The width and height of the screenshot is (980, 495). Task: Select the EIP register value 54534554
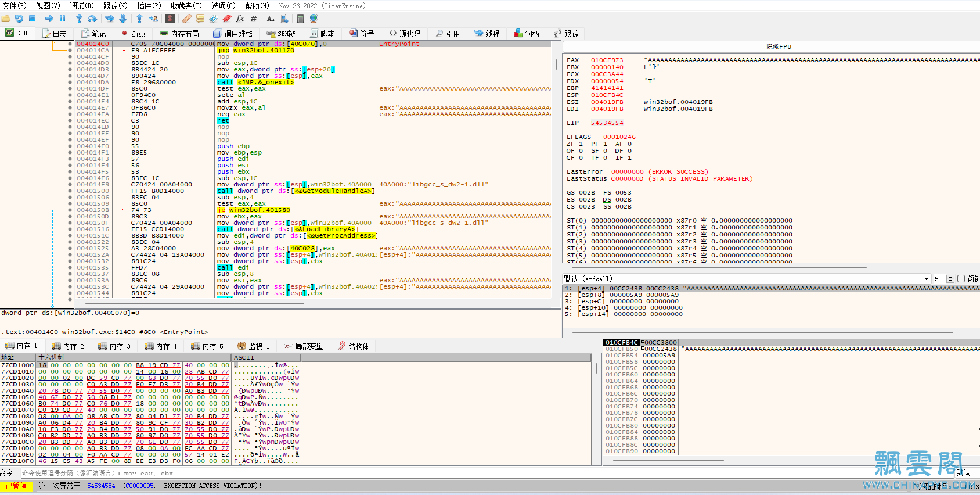click(x=607, y=123)
